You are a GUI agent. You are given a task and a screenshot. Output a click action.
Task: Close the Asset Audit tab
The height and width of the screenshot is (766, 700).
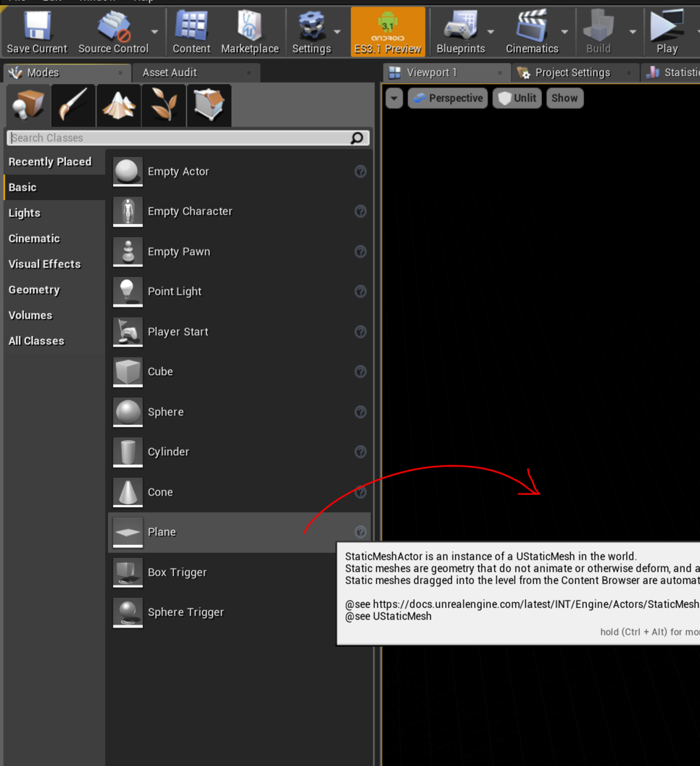249,72
